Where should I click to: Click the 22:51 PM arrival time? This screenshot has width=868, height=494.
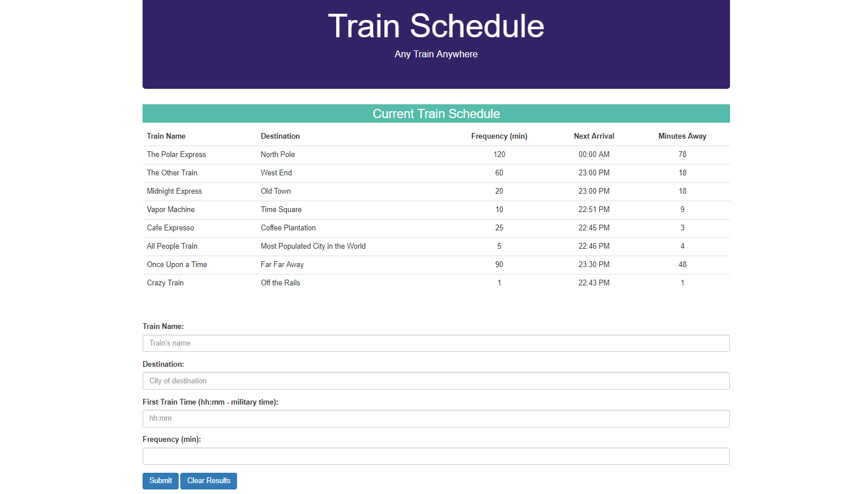[x=594, y=210]
